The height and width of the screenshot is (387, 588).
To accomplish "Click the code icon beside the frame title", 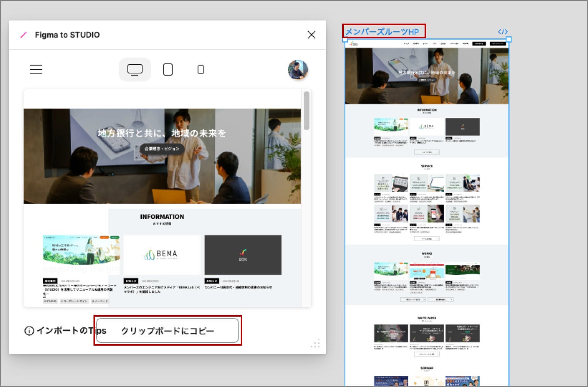I will pos(503,32).
